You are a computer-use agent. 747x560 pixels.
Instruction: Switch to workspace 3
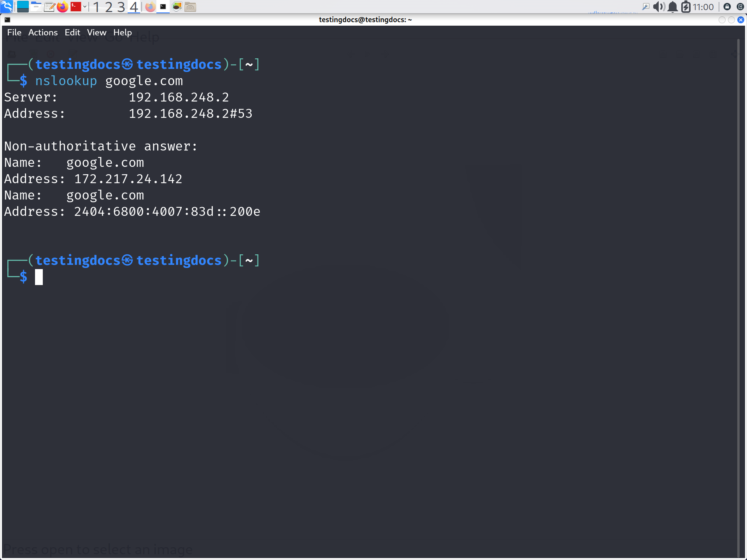click(121, 7)
